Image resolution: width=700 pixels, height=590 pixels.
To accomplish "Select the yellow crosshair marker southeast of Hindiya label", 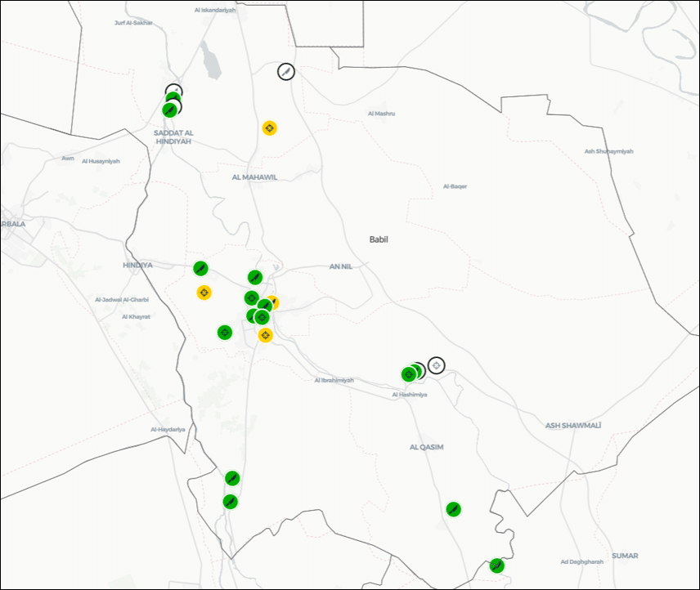I will (x=204, y=293).
